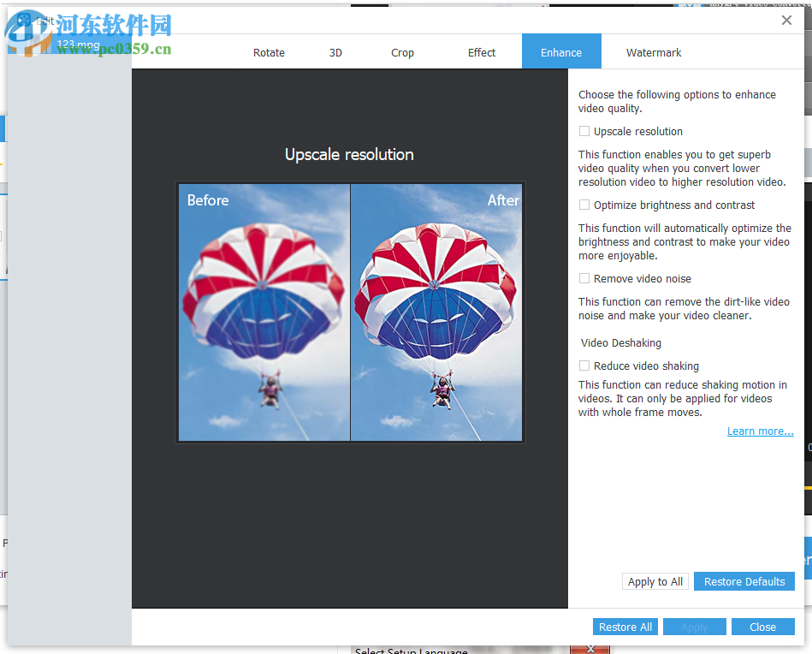Check Optimize brightness and contrast
The image size is (812, 654).
pyautogui.click(x=584, y=205)
